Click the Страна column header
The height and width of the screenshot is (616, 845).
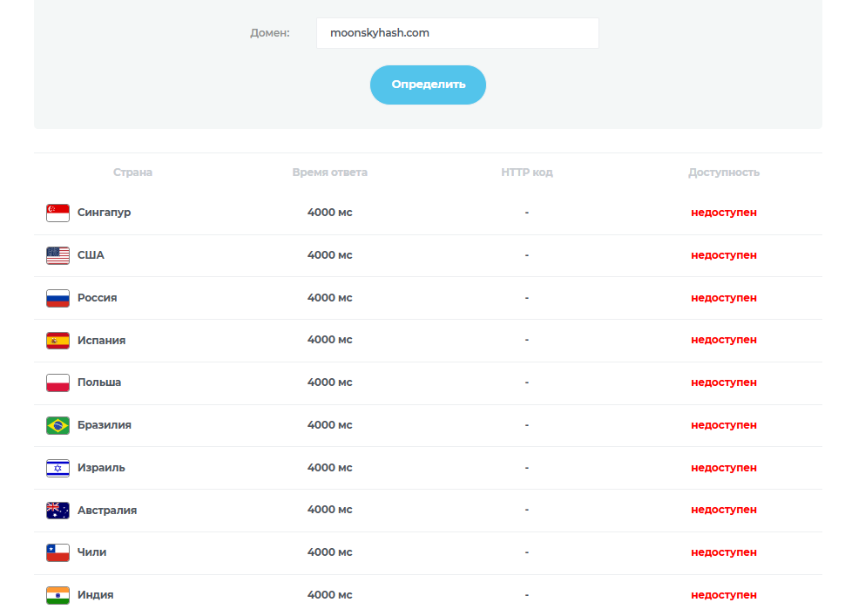coord(132,173)
